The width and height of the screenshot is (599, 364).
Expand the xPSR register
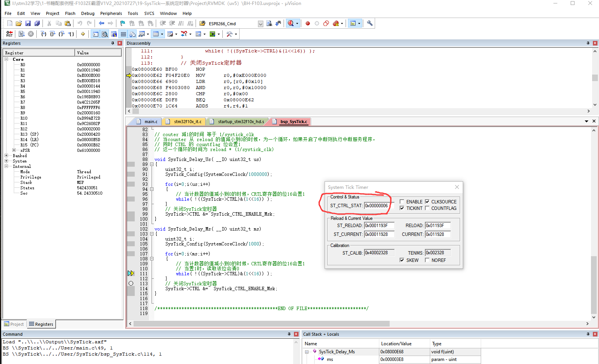14,150
